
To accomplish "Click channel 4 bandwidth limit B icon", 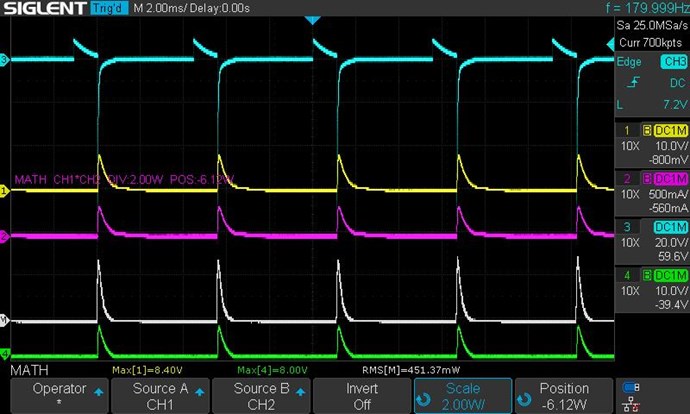I will pyautogui.click(x=647, y=275).
